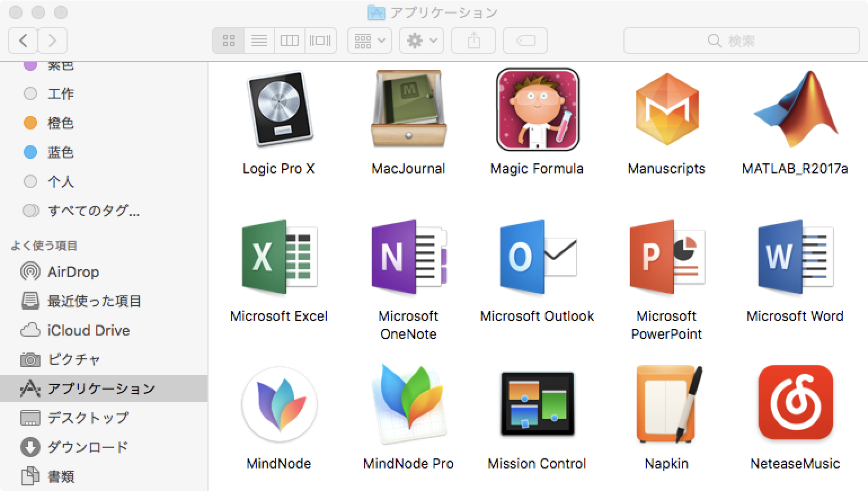868x491 pixels.
Task: Open ダウンロード in the sidebar
Action: click(104, 447)
